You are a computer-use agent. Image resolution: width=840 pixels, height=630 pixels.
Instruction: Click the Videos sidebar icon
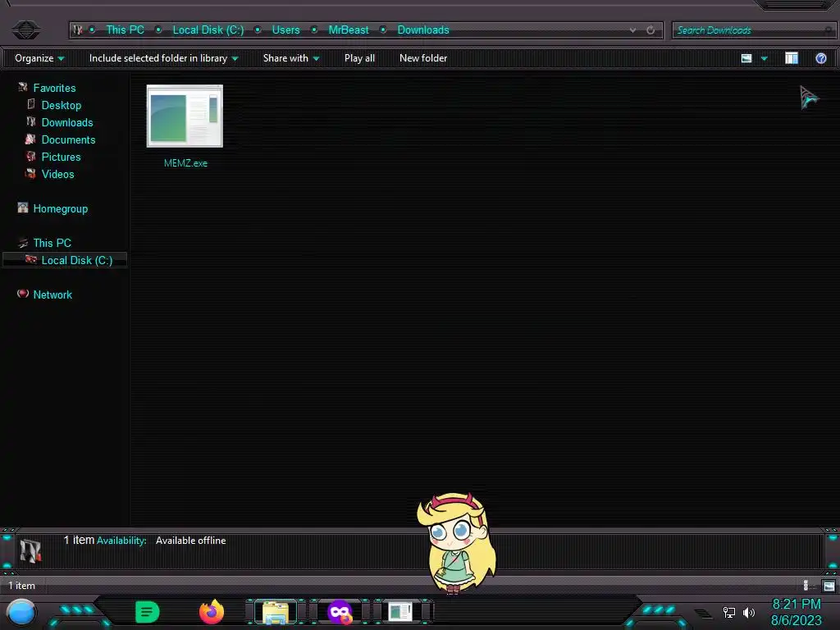(30, 173)
